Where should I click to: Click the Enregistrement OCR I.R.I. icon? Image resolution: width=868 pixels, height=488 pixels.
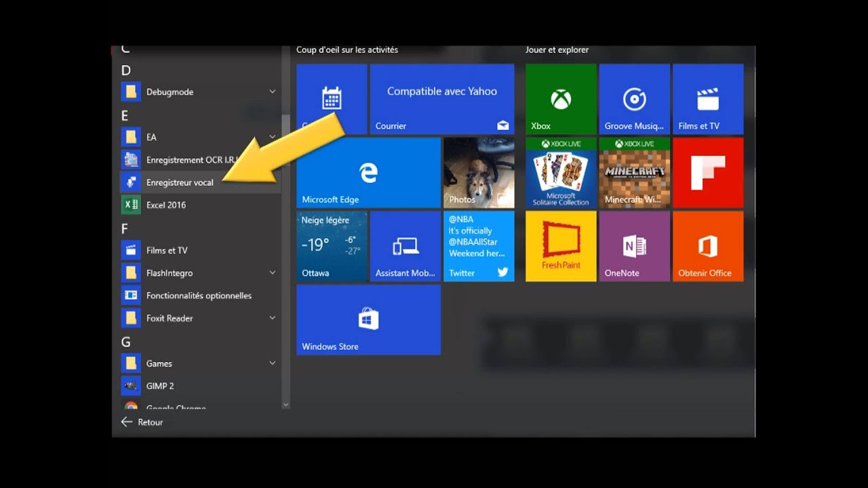pyautogui.click(x=131, y=160)
